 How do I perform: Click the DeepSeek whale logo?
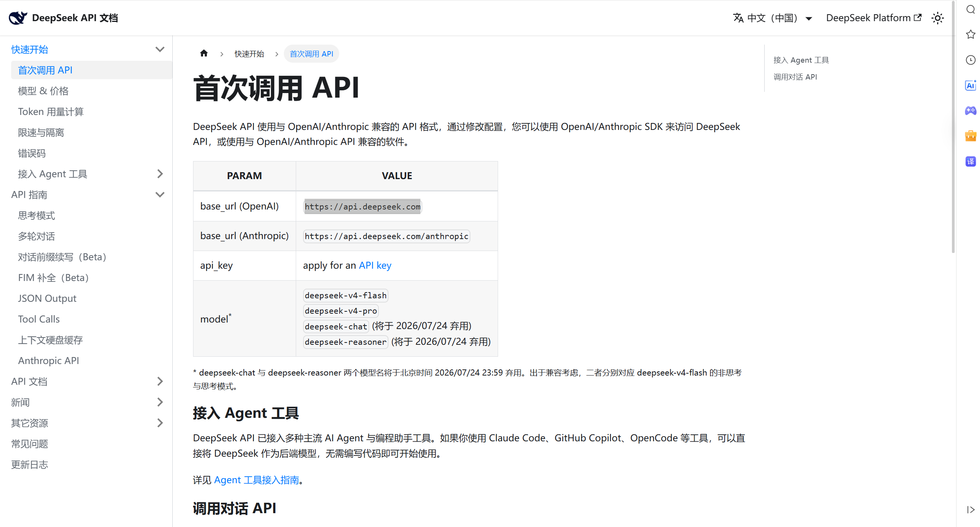pos(18,18)
